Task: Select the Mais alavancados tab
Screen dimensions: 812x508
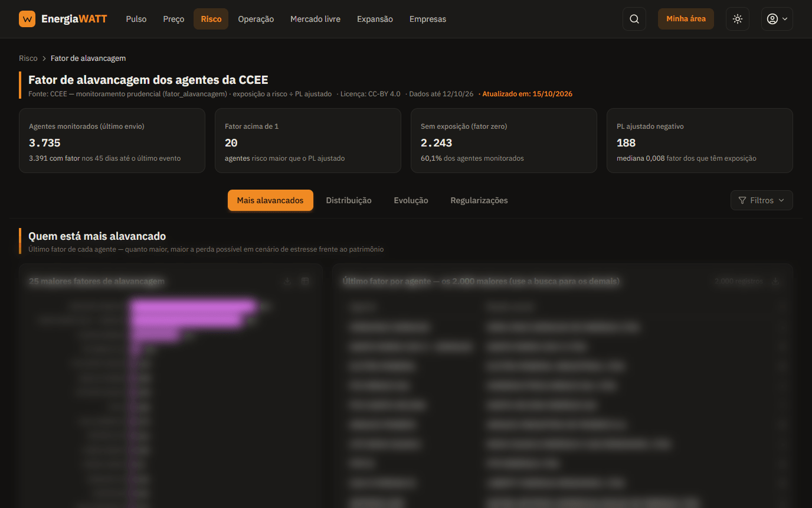Action: (x=270, y=200)
